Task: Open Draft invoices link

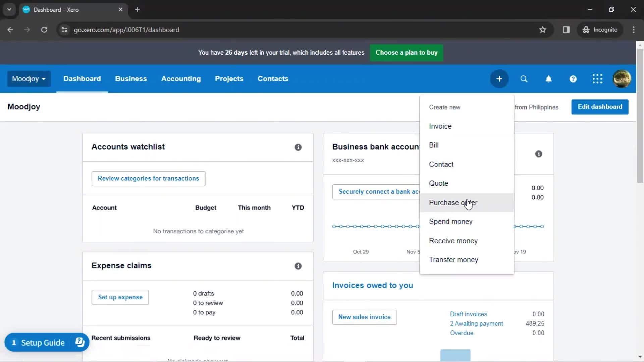Action: click(x=468, y=314)
